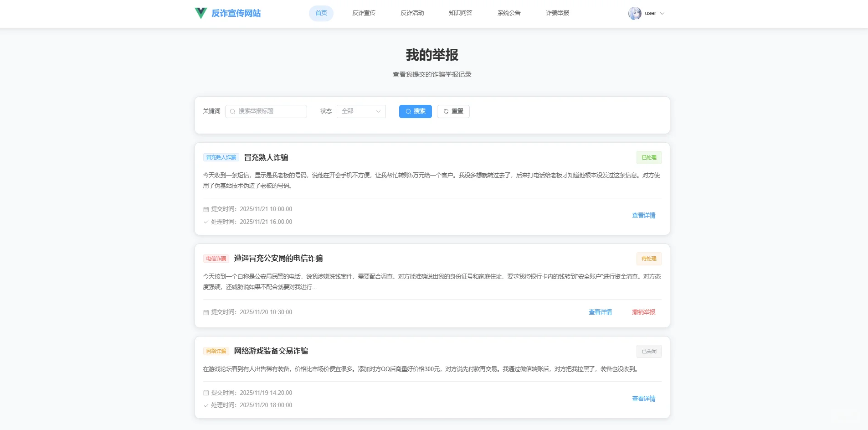Click 撤销举报 on the pending telecom fraud report
This screenshot has height=430, width=868.
coord(643,312)
